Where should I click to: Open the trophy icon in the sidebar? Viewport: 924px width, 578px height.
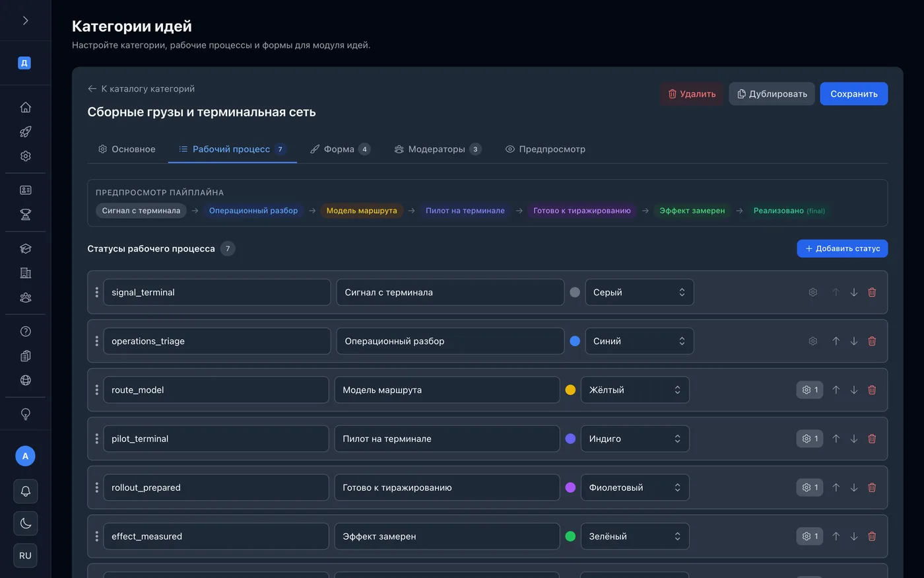pos(25,215)
